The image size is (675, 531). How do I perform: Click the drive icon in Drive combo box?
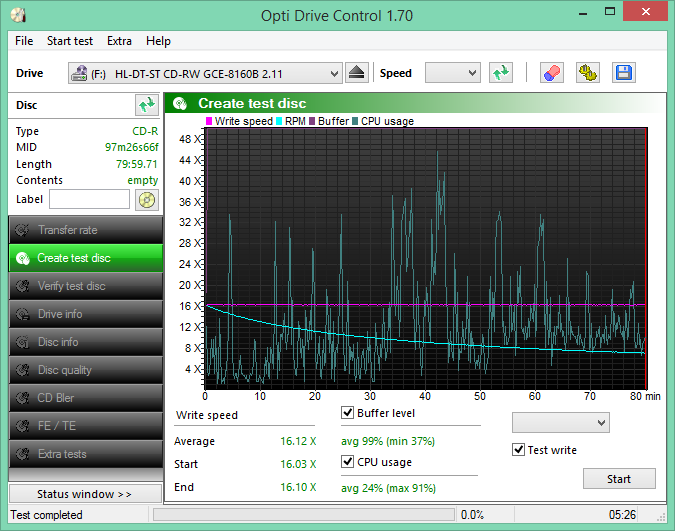coord(79,73)
